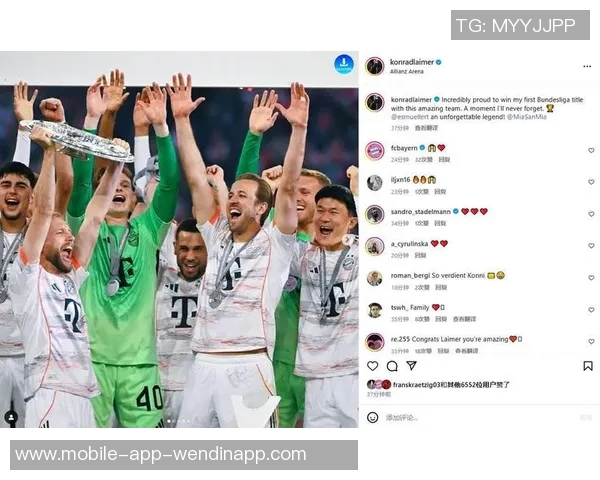Go to next photo with carousel arrow
Screen dimensions: 600x480
(348, 240)
